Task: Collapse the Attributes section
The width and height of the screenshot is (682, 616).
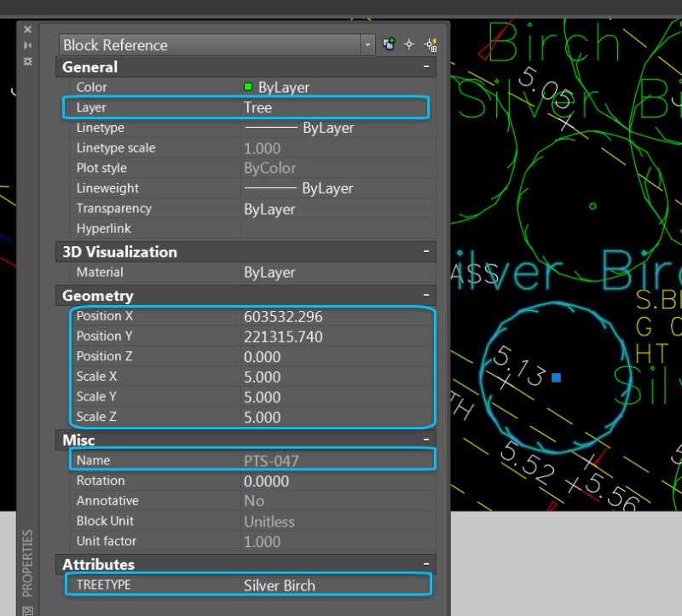Action: click(x=426, y=564)
